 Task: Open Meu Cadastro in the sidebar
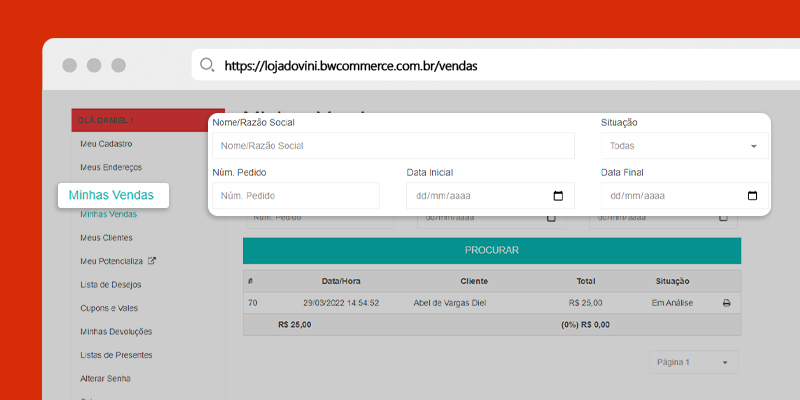tap(106, 144)
